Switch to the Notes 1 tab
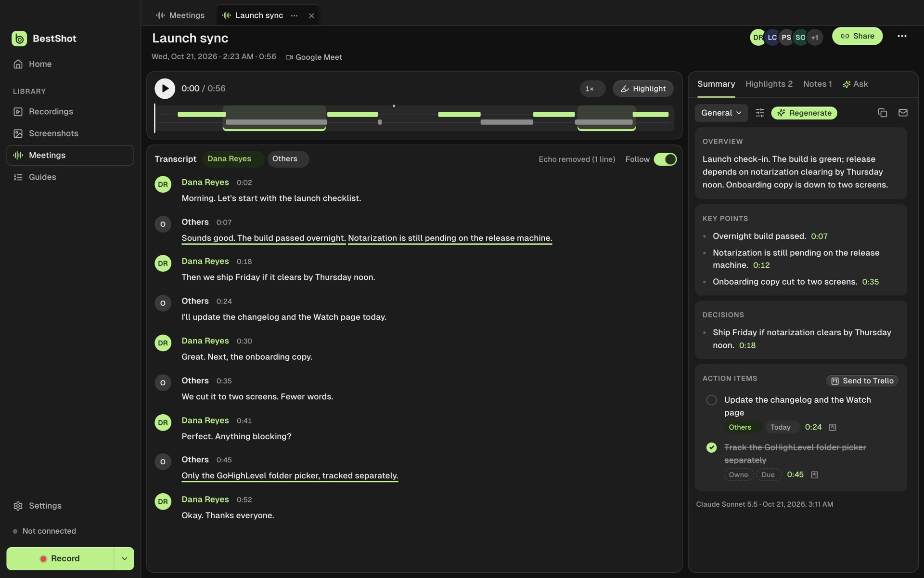 (x=817, y=84)
